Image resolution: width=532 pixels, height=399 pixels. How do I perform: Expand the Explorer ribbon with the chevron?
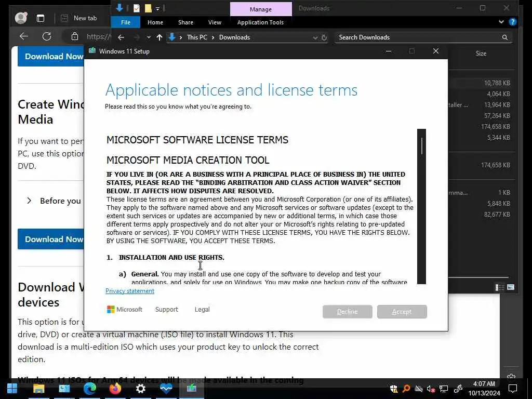501,22
